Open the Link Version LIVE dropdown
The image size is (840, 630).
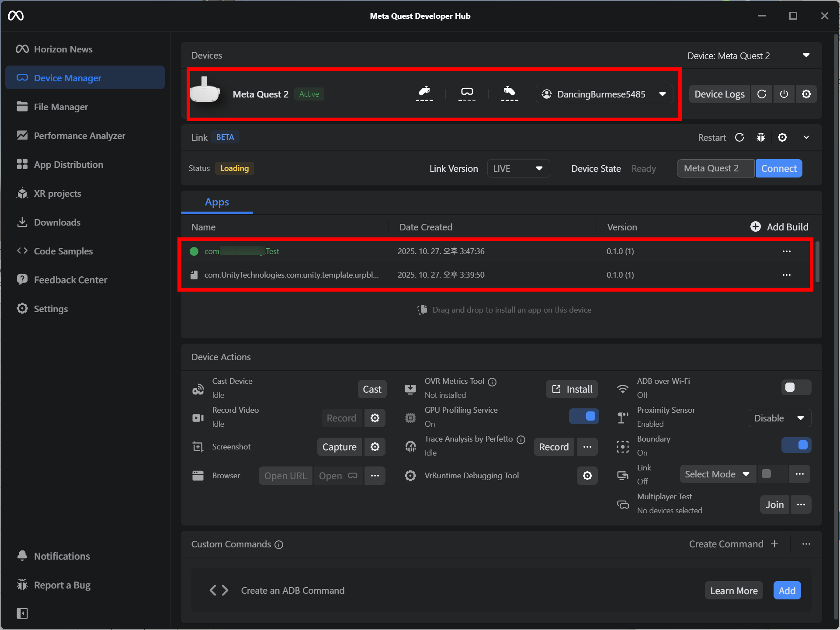pyautogui.click(x=518, y=168)
